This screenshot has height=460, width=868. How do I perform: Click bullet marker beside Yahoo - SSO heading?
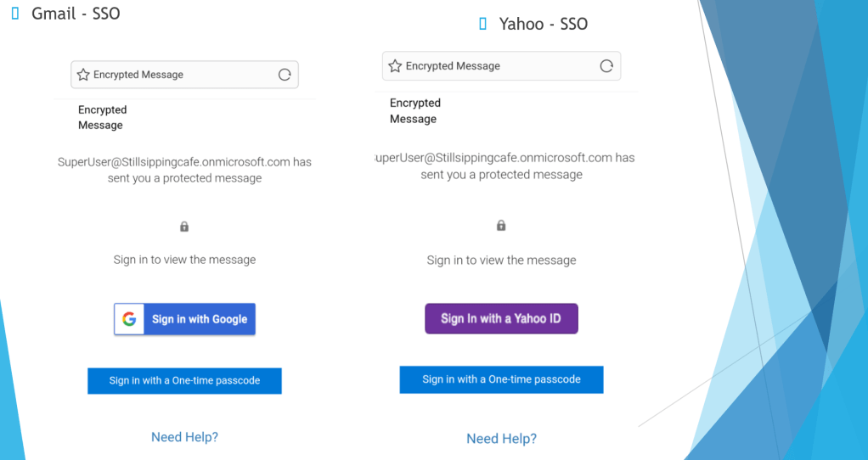(482, 24)
